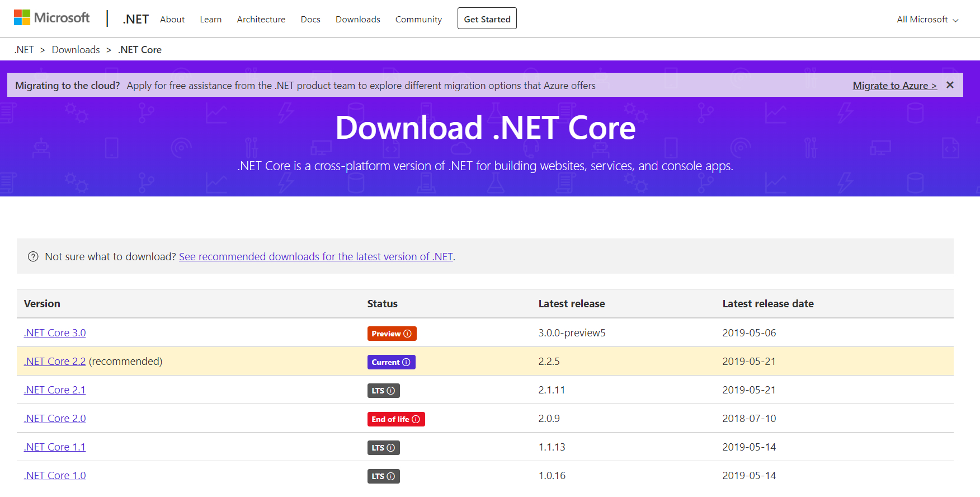980x497 pixels.
Task: Click Downloads in the breadcrumb
Action: pos(76,50)
